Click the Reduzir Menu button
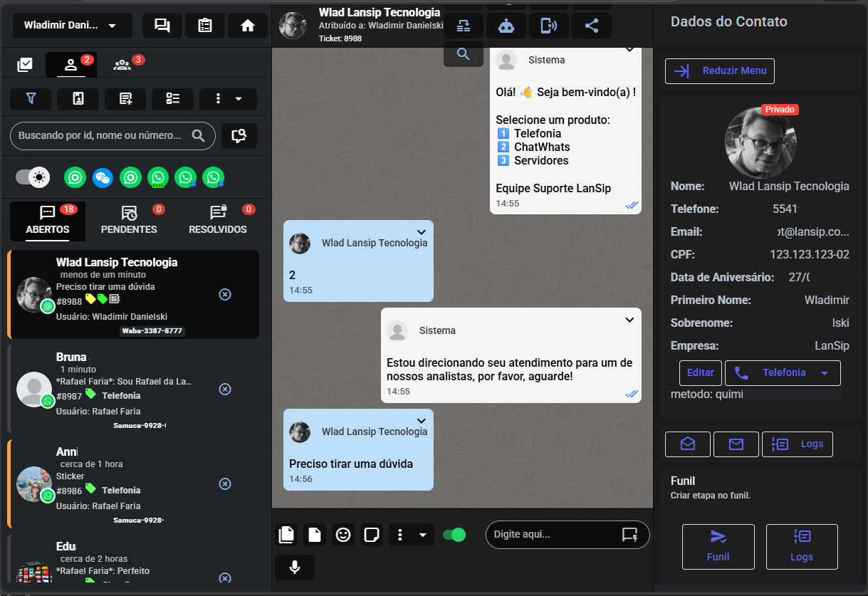Image resolution: width=868 pixels, height=596 pixels. coord(719,70)
